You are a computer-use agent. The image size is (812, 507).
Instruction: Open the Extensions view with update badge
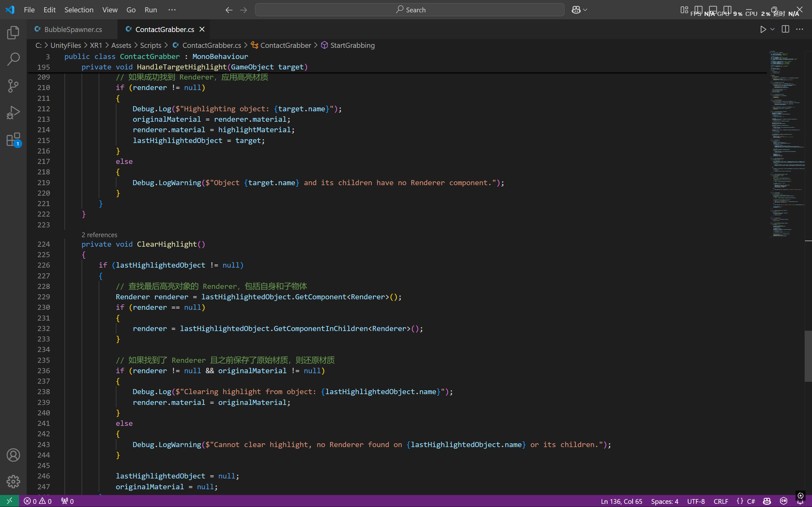click(13, 139)
